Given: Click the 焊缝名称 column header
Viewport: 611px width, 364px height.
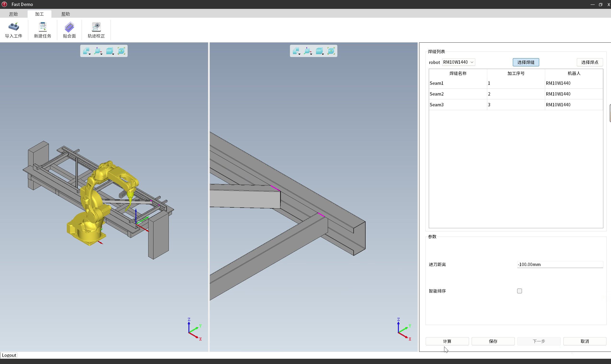Looking at the screenshot, I should pyautogui.click(x=458, y=73).
